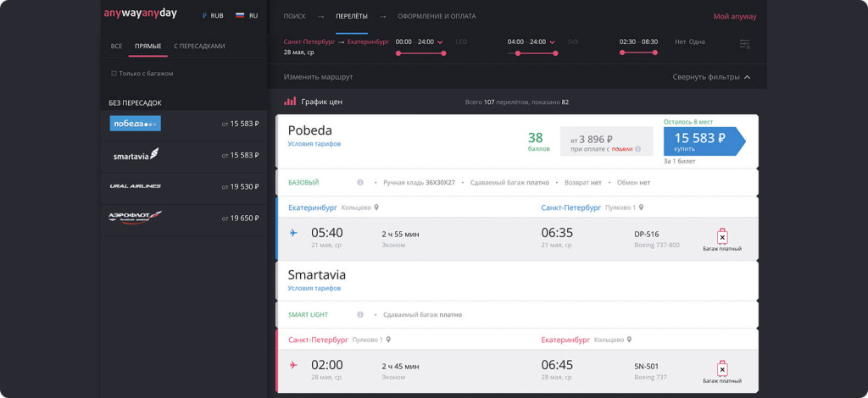
Task: Open the Мой anyway account link
Action: (735, 17)
